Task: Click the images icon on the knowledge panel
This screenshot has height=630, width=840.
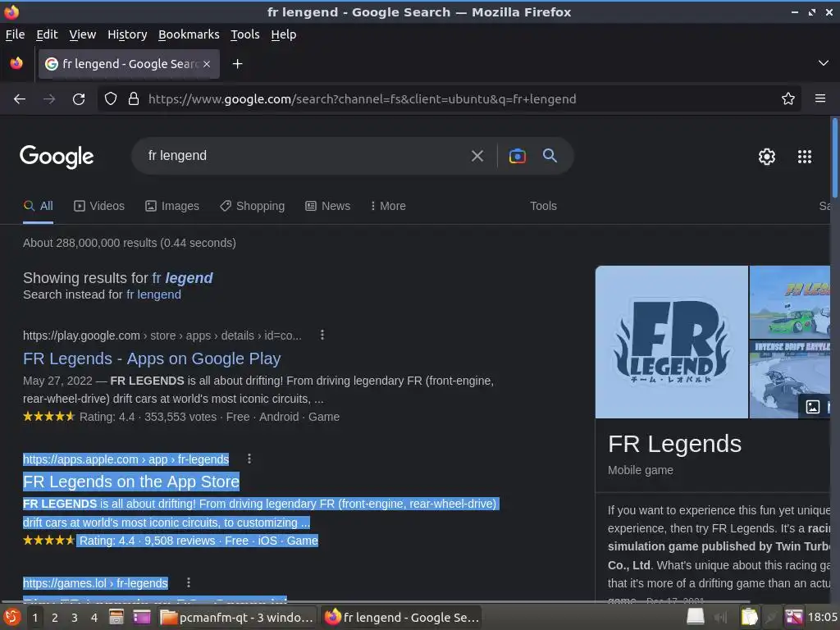Action: click(813, 407)
